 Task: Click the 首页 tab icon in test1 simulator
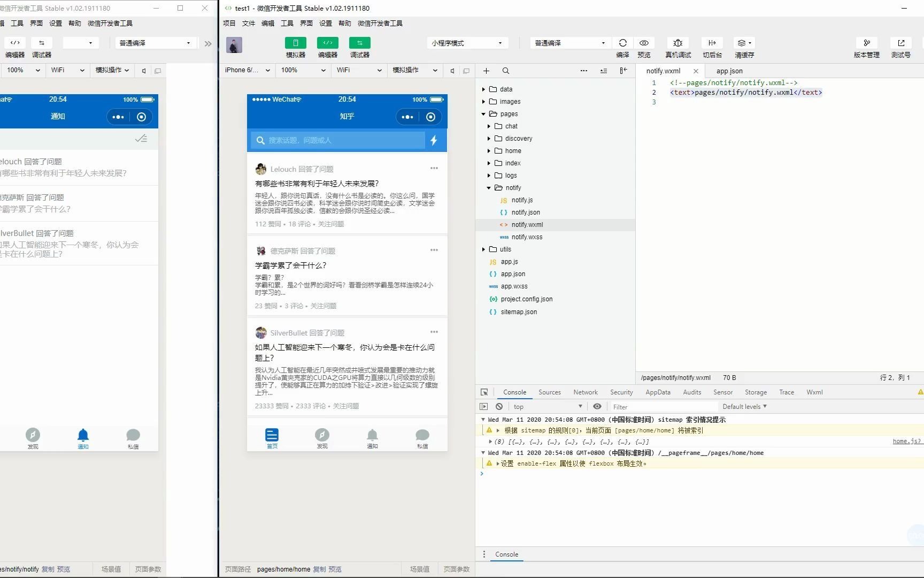click(x=272, y=438)
